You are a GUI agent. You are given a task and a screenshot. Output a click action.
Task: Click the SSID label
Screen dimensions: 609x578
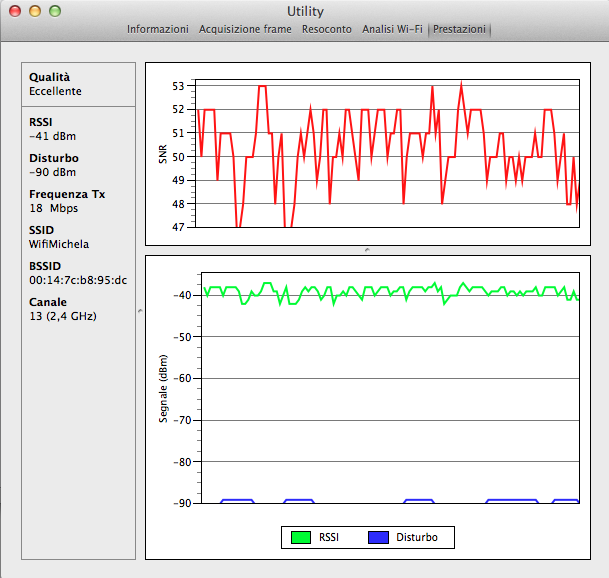click(x=42, y=230)
